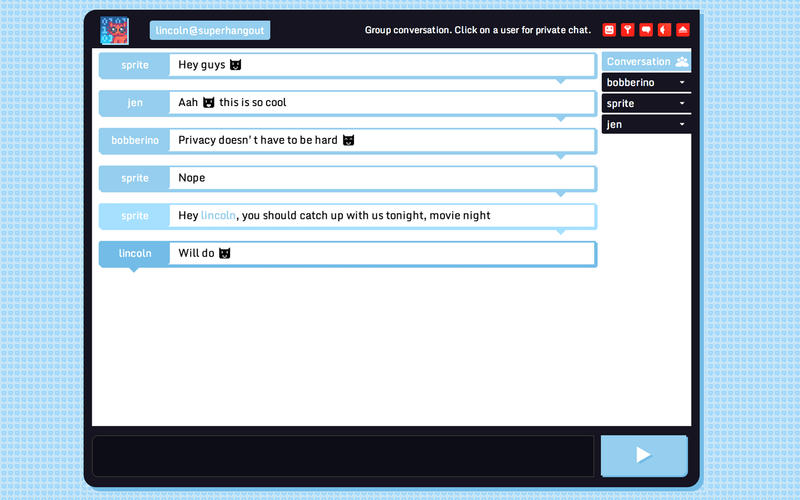The width and height of the screenshot is (800, 500).
Task: Select the Conversation group chat tab
Action: tap(638, 62)
